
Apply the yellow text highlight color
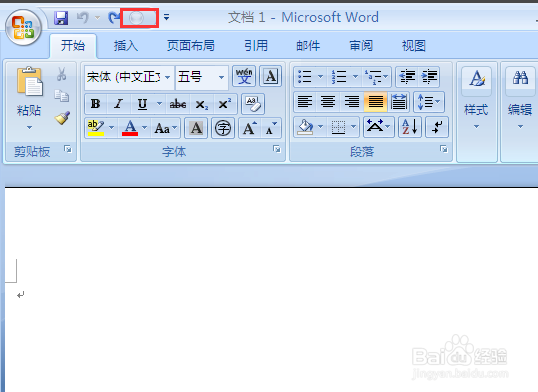[96, 128]
